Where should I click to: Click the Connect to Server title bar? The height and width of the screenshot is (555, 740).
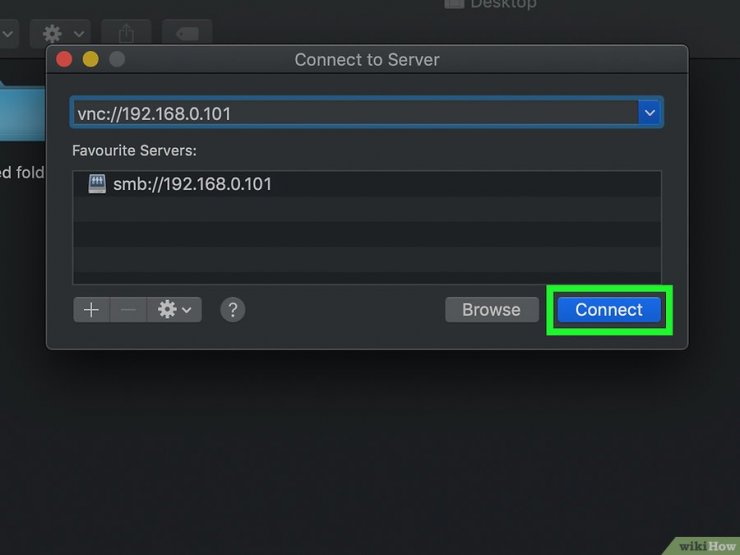367,60
